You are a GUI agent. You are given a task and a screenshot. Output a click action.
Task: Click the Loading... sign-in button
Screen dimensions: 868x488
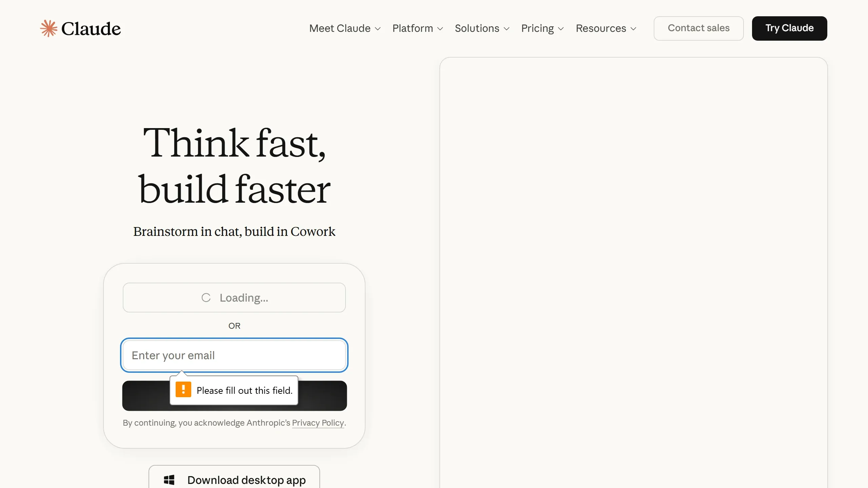click(x=234, y=298)
